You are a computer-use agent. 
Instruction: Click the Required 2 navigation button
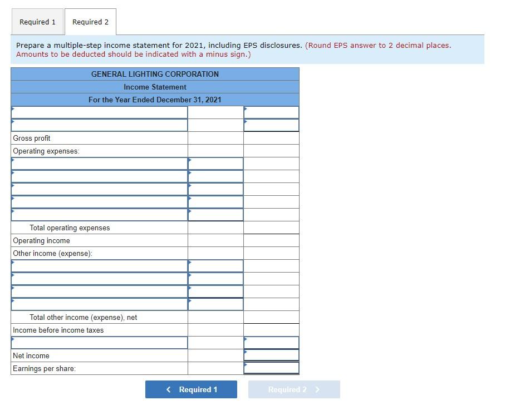click(293, 389)
